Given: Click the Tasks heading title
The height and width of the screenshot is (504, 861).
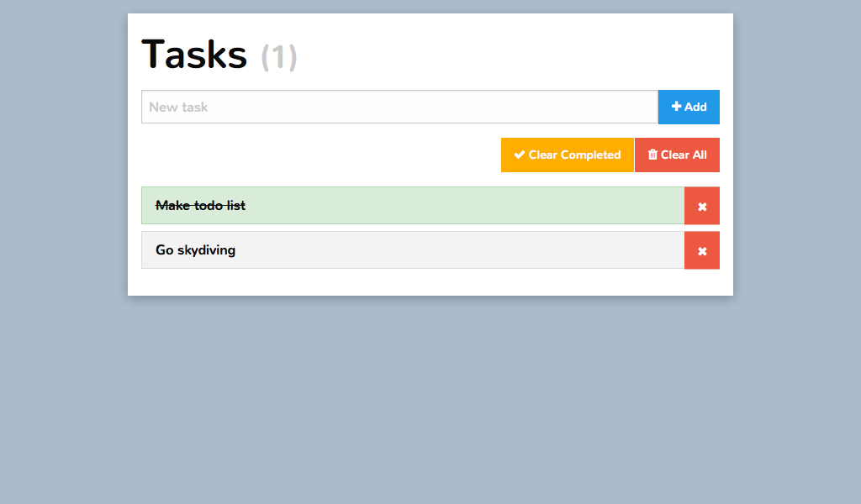Looking at the screenshot, I should pos(194,55).
